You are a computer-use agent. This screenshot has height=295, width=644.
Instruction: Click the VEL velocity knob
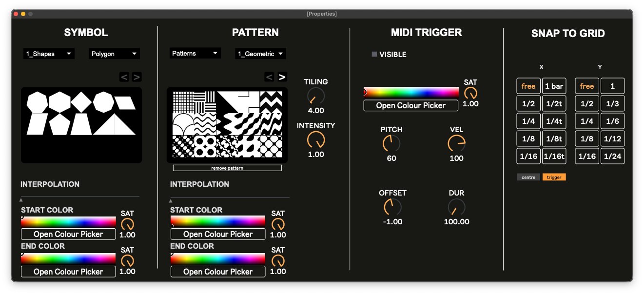point(457,144)
